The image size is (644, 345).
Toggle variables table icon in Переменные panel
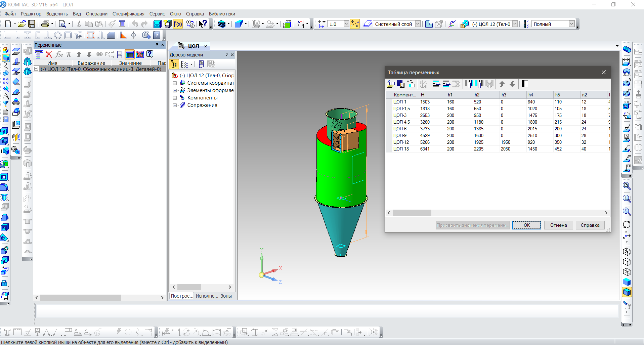coord(130,54)
